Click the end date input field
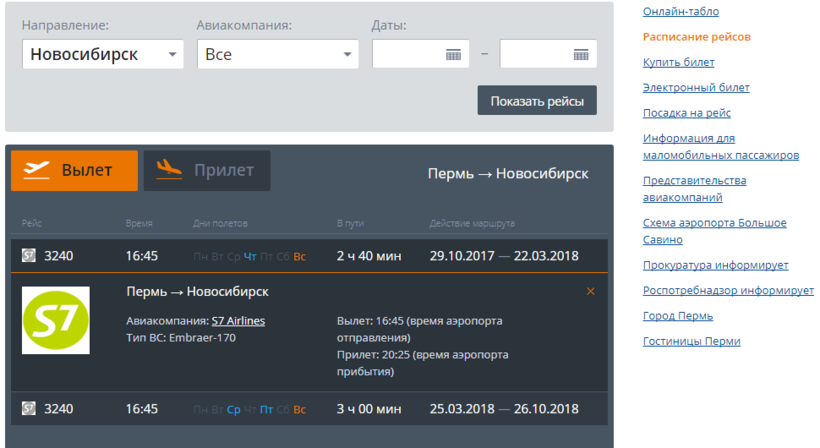This screenshot has height=448, width=820. tap(536, 54)
